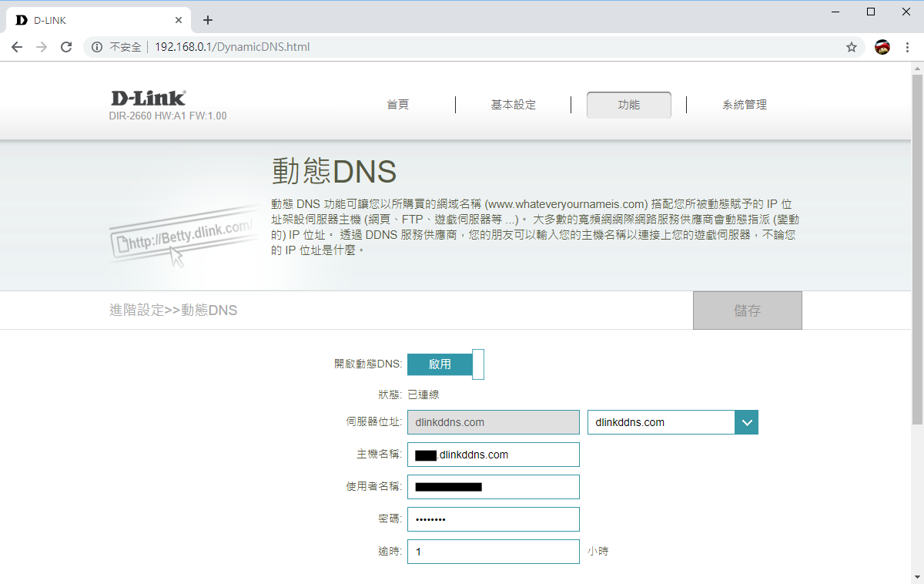Maximize the Chrome window
Image resolution: width=924 pixels, height=584 pixels.
coord(871,12)
